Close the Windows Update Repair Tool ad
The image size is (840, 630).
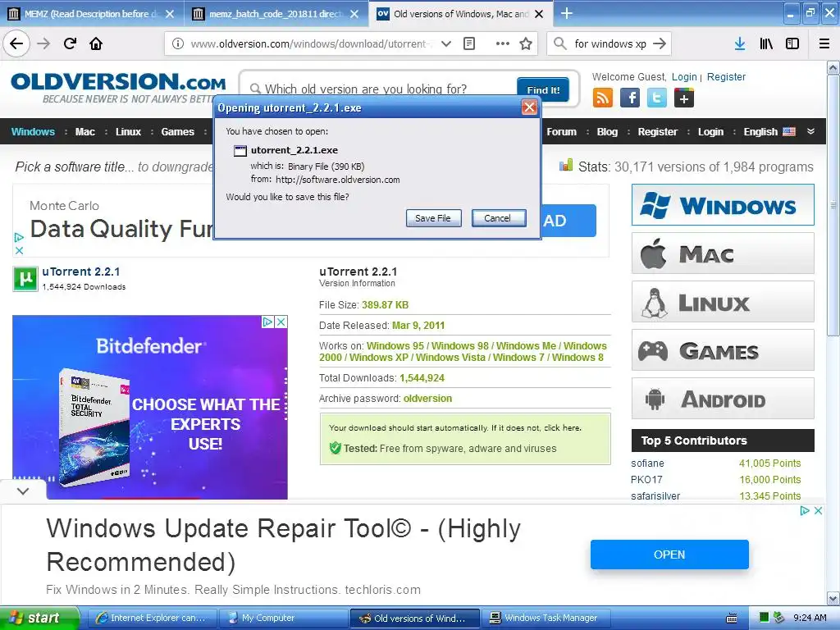pyautogui.click(x=818, y=510)
